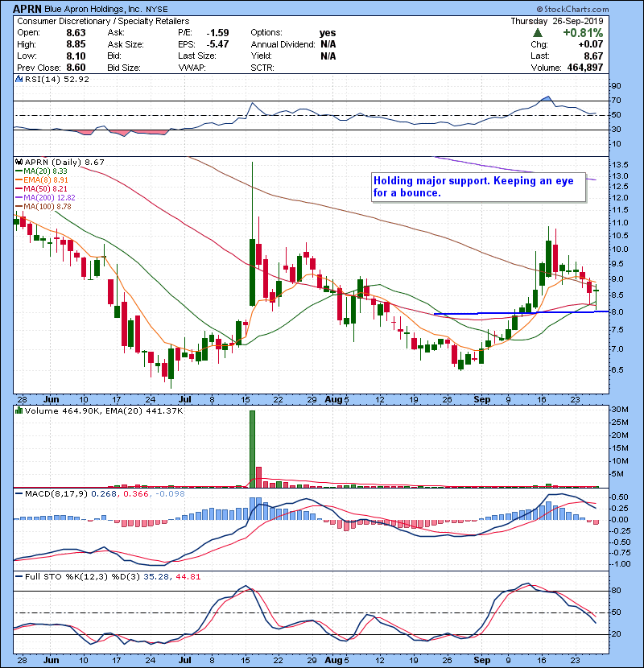Screen dimensions: 644x668
Task: Click the -1.00 label on the MACD axis
Action: 621,564
